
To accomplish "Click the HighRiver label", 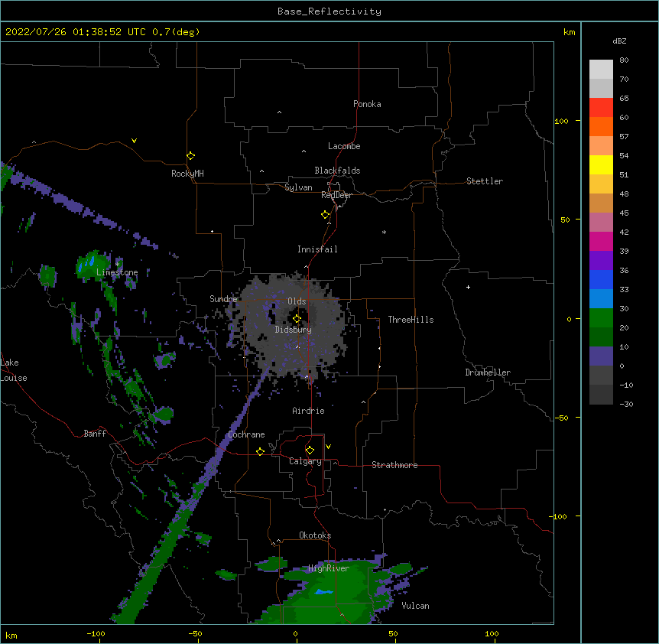I will coord(329,568).
